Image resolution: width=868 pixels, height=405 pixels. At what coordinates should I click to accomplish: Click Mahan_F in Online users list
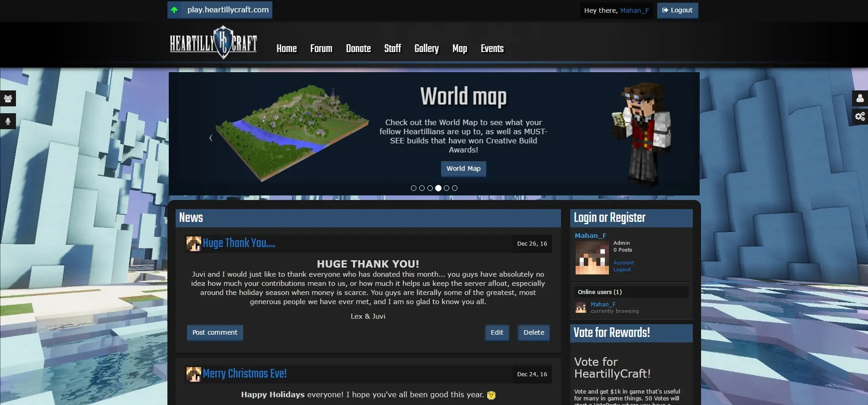[x=603, y=304]
